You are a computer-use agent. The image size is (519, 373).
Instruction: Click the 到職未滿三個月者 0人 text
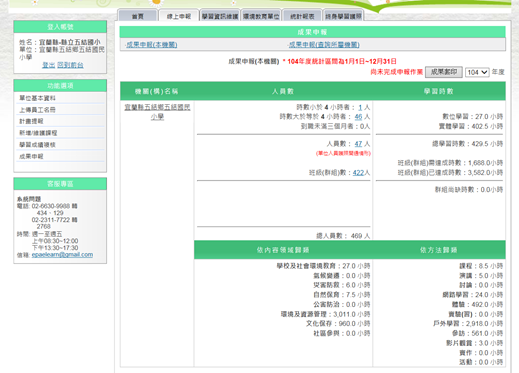[335, 126]
